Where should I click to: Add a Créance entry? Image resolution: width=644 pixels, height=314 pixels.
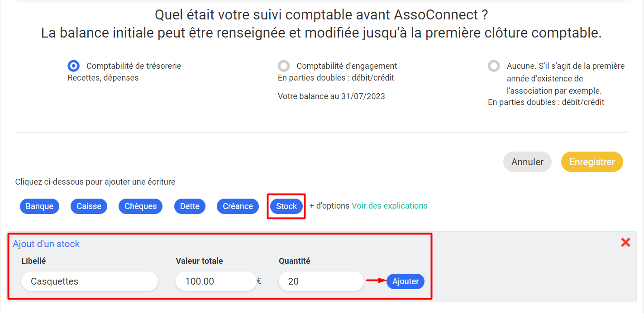238,206
